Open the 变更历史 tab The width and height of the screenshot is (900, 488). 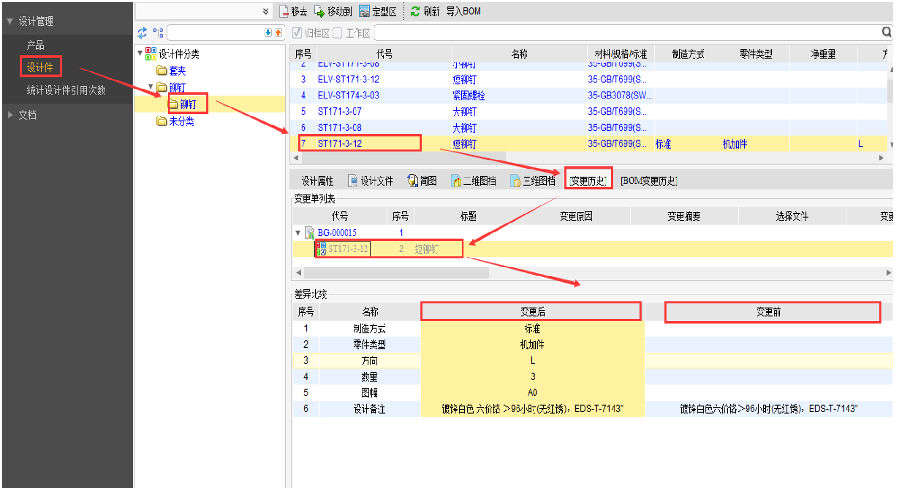click(588, 181)
